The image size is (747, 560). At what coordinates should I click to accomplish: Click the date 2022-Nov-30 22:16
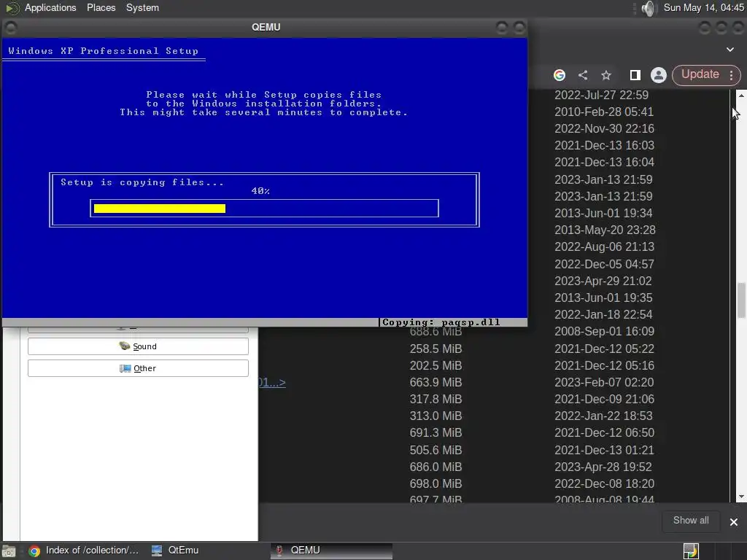(x=604, y=128)
